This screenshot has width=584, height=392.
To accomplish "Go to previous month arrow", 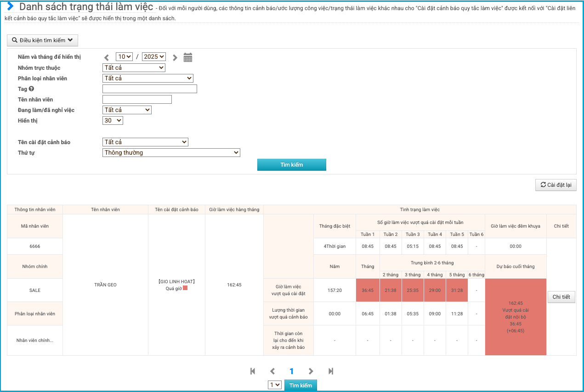I will tap(107, 57).
